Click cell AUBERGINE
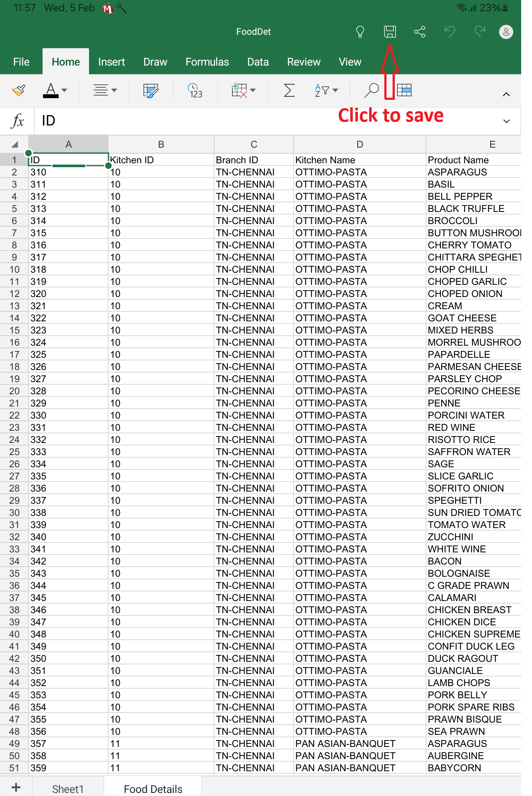The height and width of the screenshot is (796, 532). [x=474, y=756]
